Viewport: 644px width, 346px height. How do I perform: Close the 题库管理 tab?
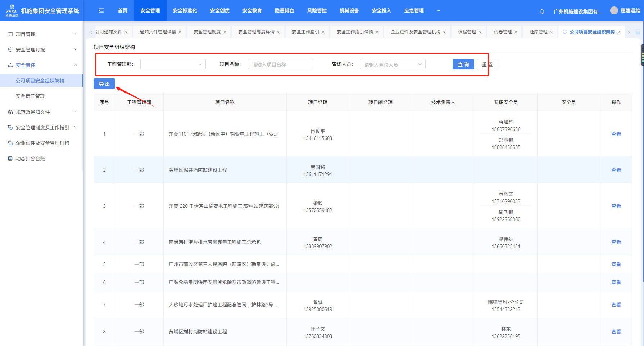(x=551, y=32)
